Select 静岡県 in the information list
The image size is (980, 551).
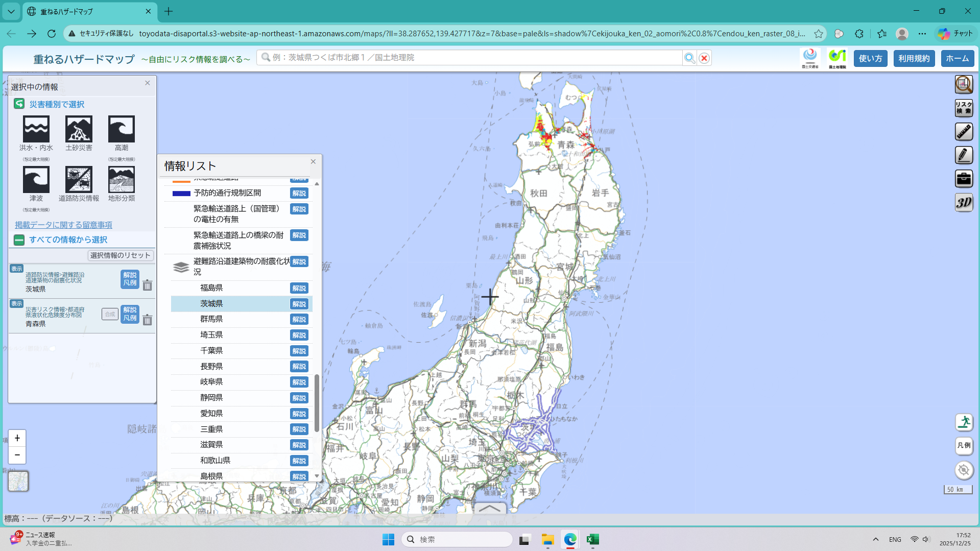coord(211,398)
